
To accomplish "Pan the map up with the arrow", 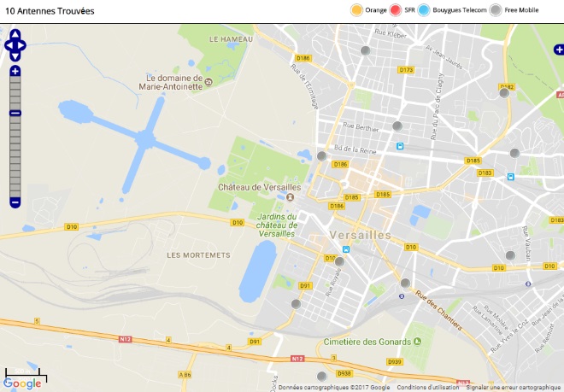I will [15, 34].
